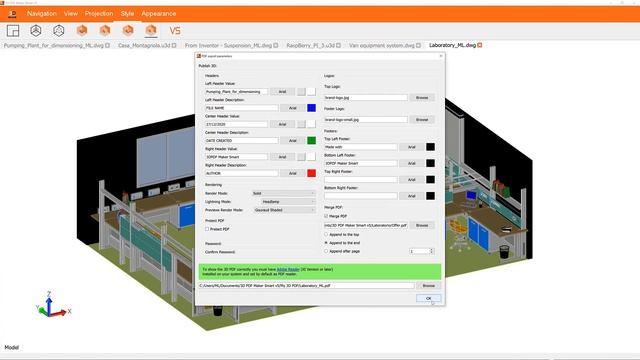Viewport: 640px width, 360px height.
Task: Close the Pumping_Plant_for_dimensioning_ML.dwg tab
Action: tap(108, 45)
